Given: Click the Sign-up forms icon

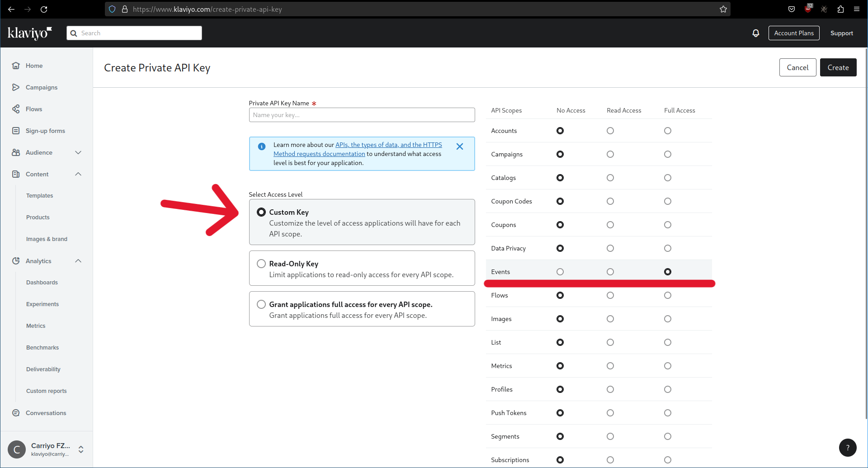Looking at the screenshot, I should tap(16, 131).
